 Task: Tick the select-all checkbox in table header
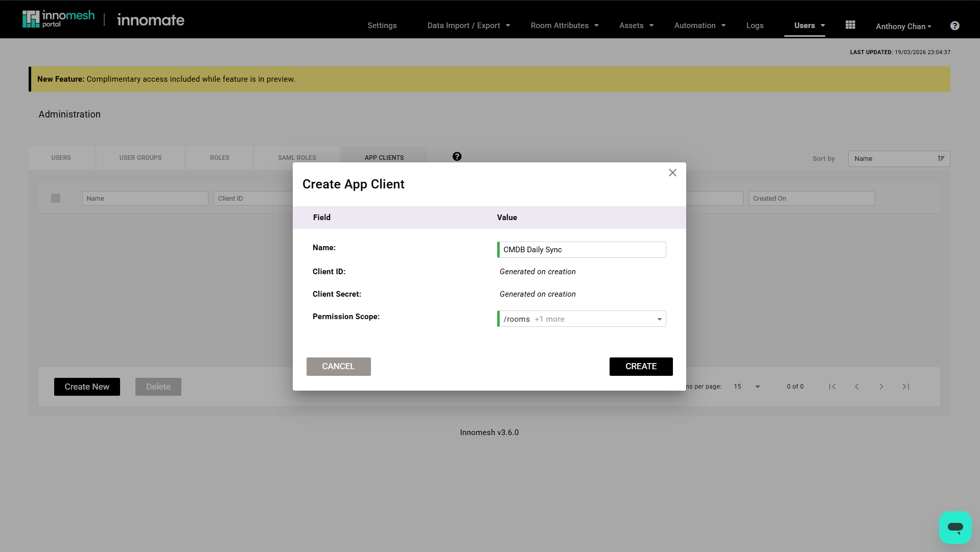56,198
